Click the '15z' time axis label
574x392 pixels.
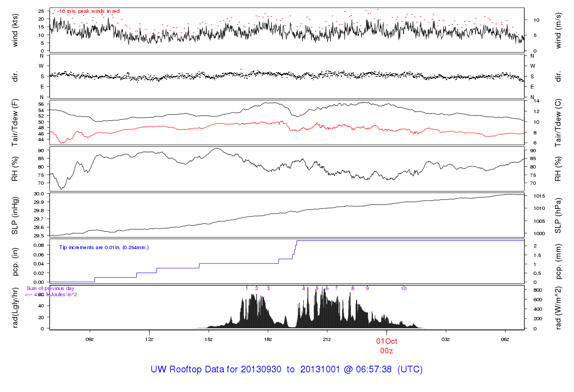pyautogui.click(x=209, y=339)
